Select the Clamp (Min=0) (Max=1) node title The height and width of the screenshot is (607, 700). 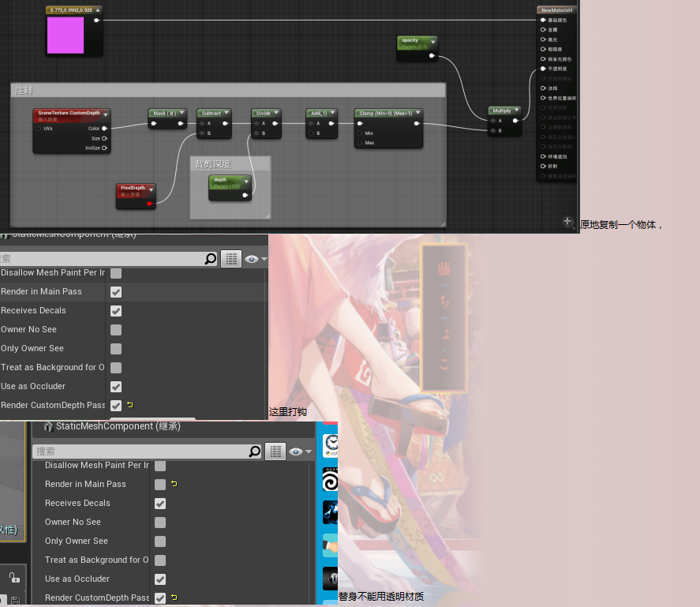(x=386, y=114)
